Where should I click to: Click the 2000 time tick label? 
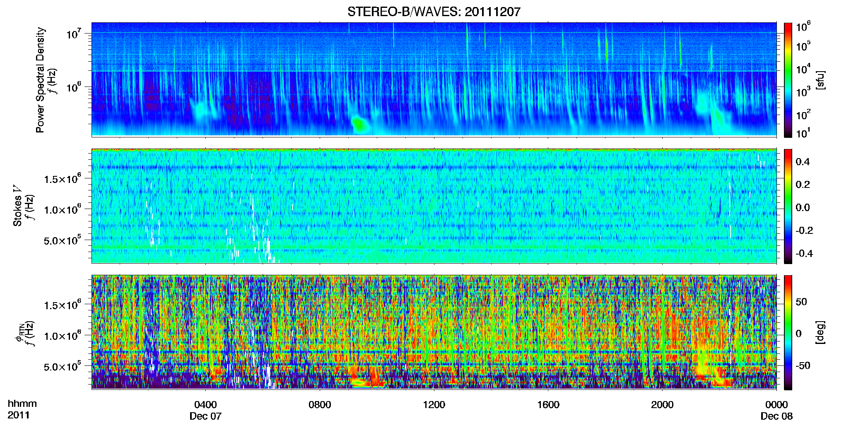click(662, 405)
